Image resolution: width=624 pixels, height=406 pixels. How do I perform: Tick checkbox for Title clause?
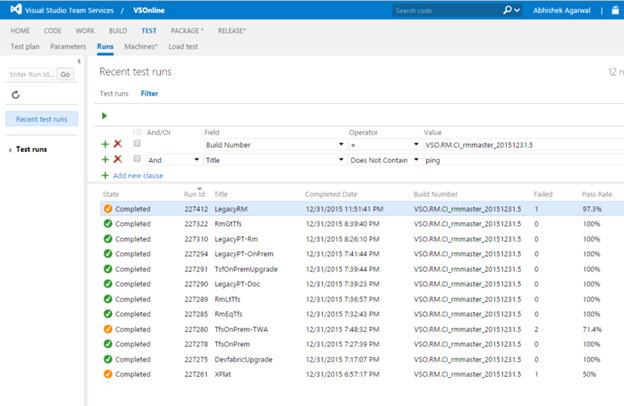tap(137, 159)
